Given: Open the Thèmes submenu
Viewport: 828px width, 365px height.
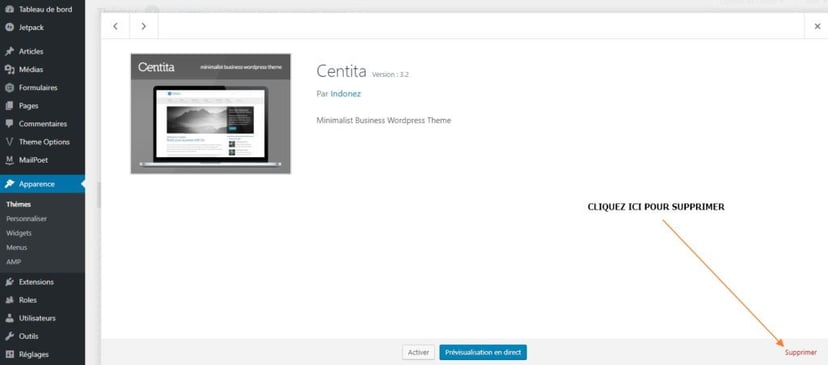Looking at the screenshot, I should point(18,204).
